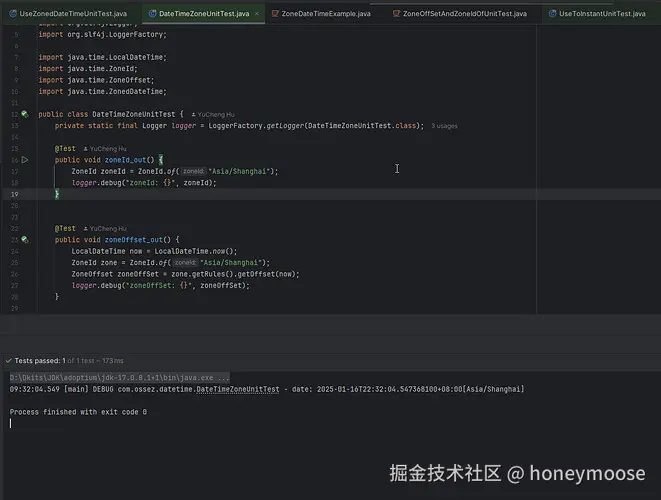Run the zoneId_out test from gutter
661x500 pixels.
25,160
